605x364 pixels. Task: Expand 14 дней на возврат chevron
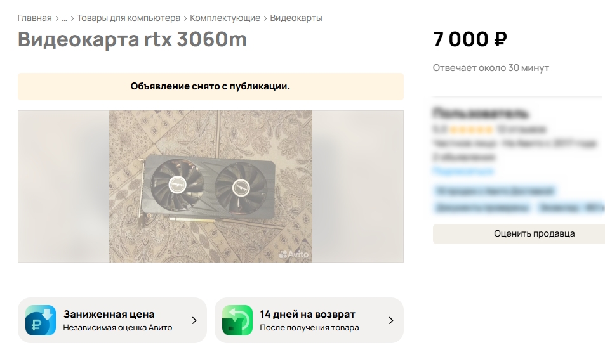pos(391,320)
